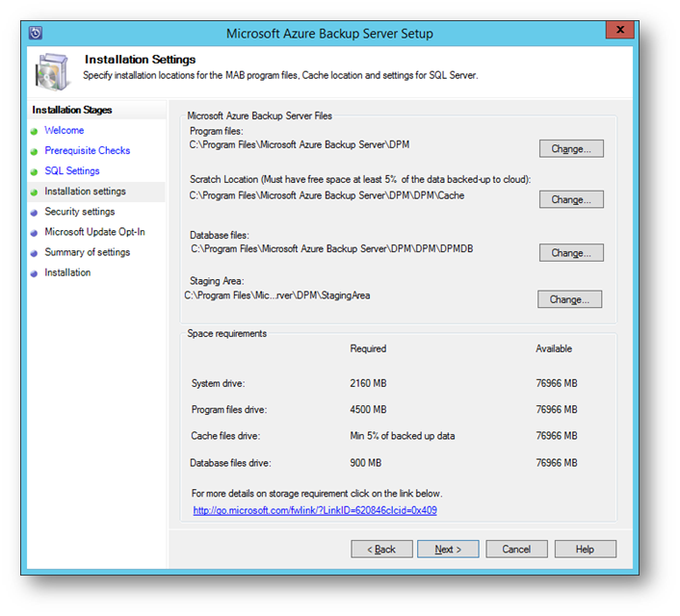Select the Security settings stage

click(x=80, y=212)
